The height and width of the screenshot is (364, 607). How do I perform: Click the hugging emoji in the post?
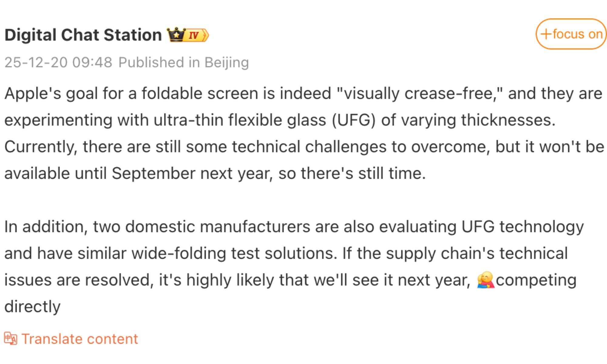point(485,280)
